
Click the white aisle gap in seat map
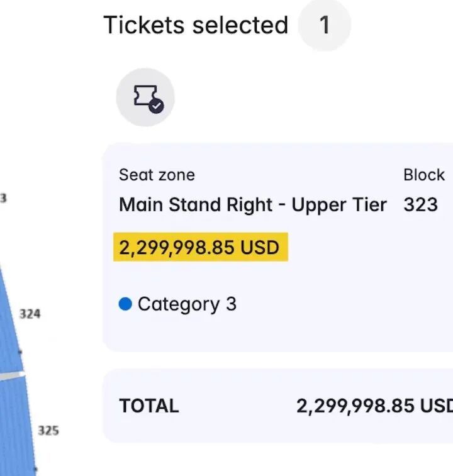point(13,375)
